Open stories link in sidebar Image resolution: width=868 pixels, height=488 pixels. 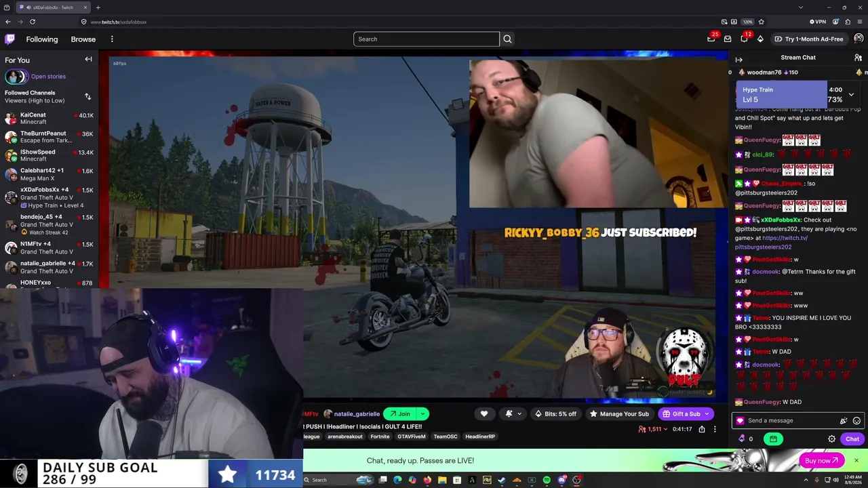[x=48, y=77]
